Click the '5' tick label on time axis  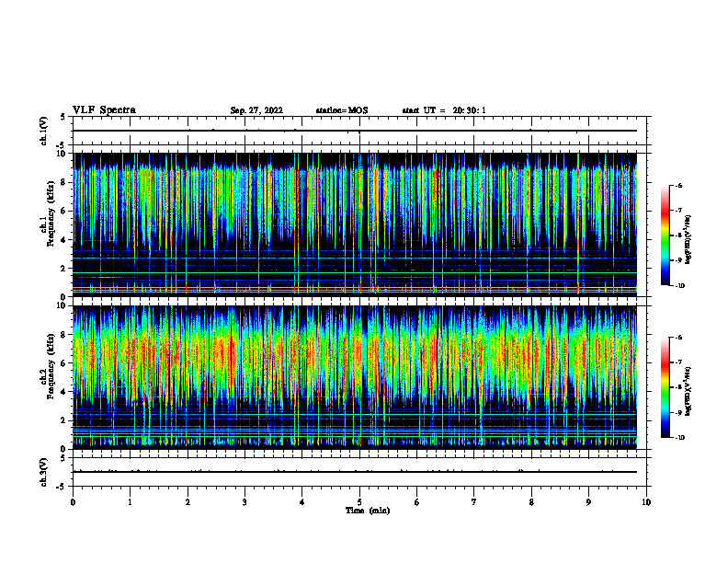359,502
